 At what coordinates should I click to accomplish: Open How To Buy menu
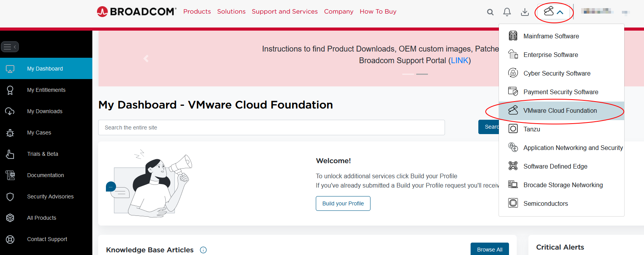[378, 12]
